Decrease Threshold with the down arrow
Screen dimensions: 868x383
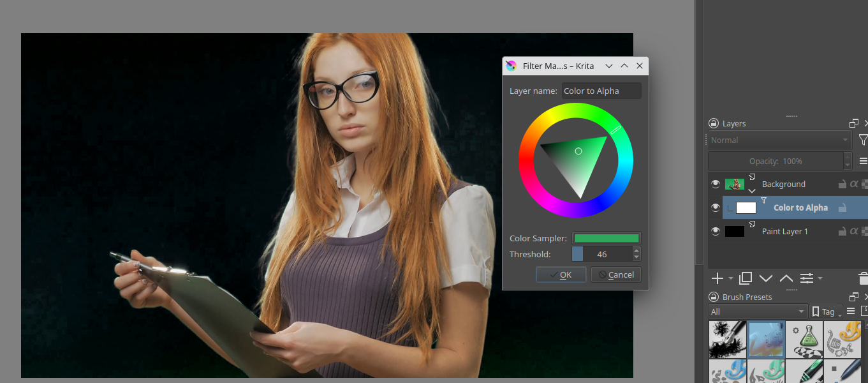coord(636,258)
